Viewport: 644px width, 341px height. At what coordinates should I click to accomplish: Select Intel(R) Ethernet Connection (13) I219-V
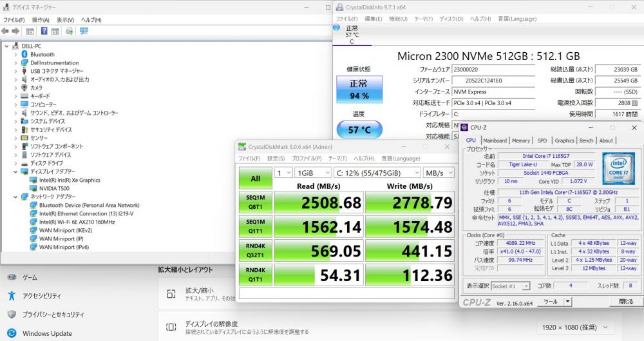(86, 213)
